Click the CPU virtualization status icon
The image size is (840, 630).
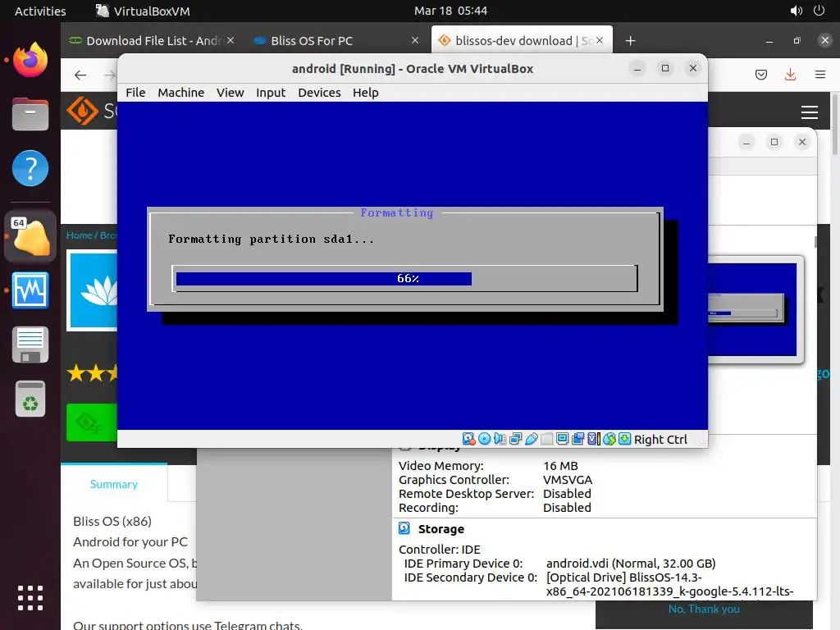point(594,439)
